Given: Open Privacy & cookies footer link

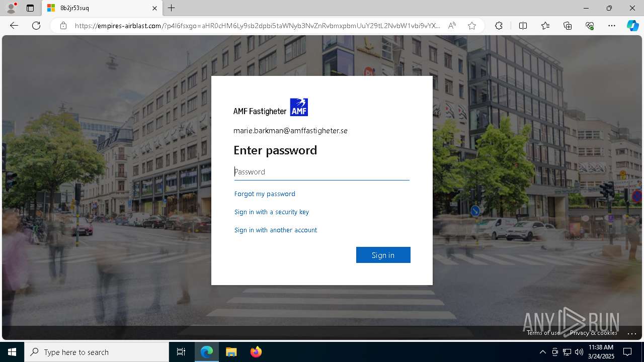Looking at the screenshot, I should coord(594,333).
